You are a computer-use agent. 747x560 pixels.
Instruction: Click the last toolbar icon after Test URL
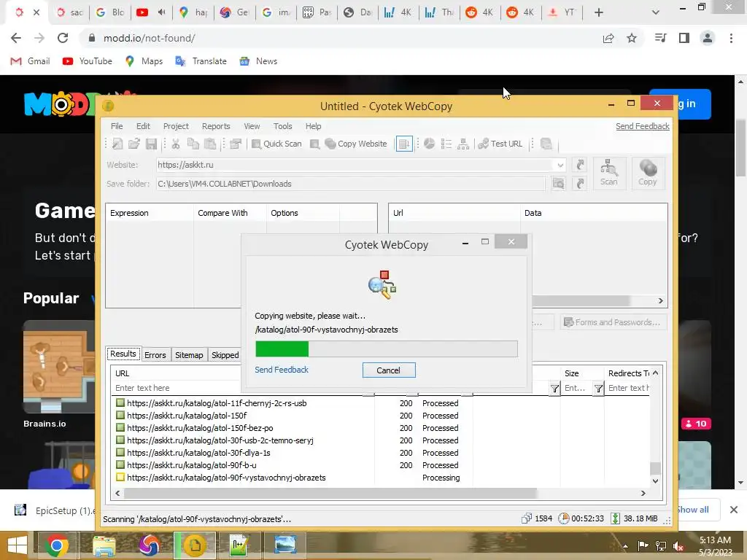coord(546,144)
